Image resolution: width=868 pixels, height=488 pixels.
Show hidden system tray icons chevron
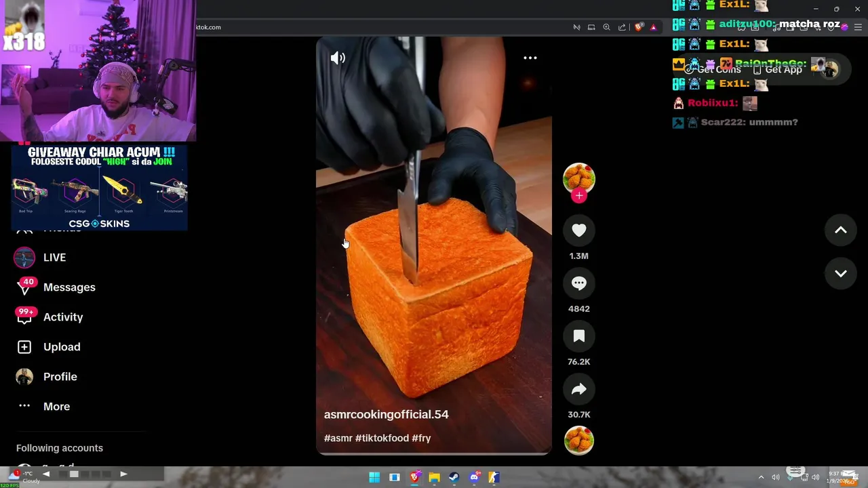(x=761, y=477)
